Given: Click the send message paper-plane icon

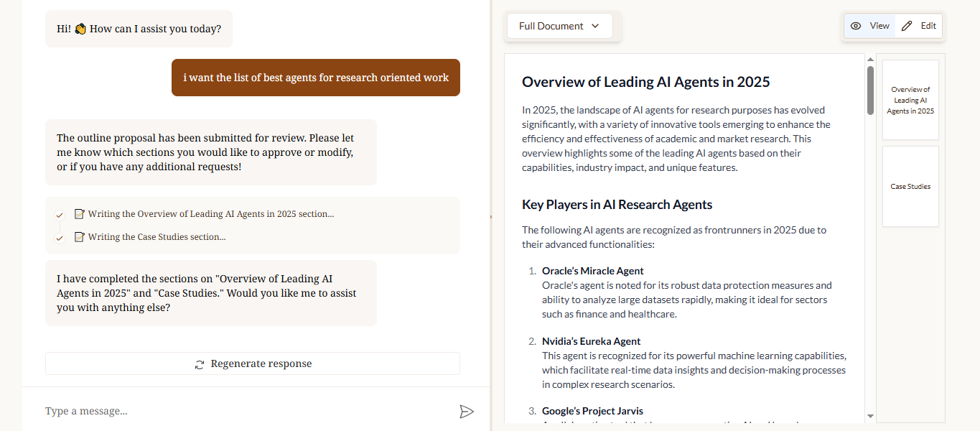Looking at the screenshot, I should [x=467, y=412].
